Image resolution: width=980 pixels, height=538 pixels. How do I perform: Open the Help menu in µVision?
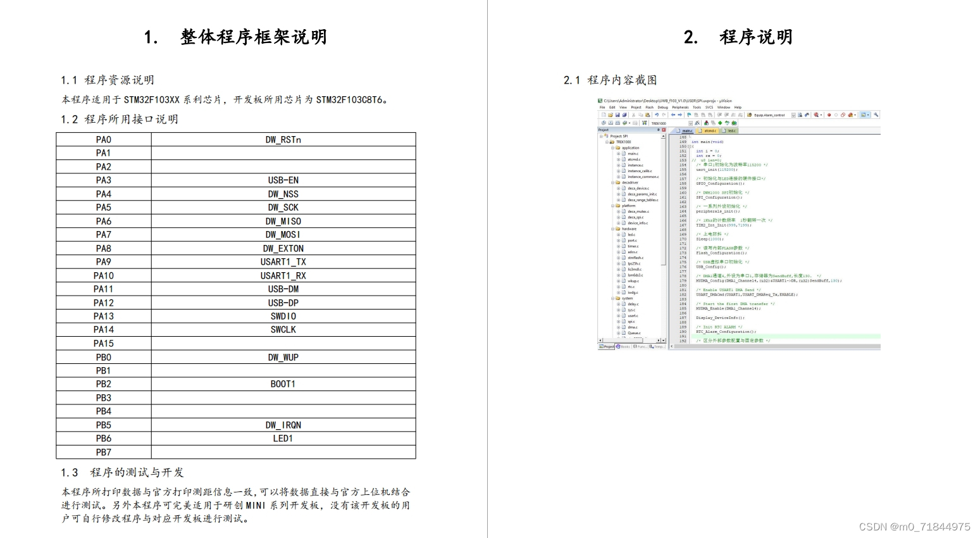pos(738,107)
